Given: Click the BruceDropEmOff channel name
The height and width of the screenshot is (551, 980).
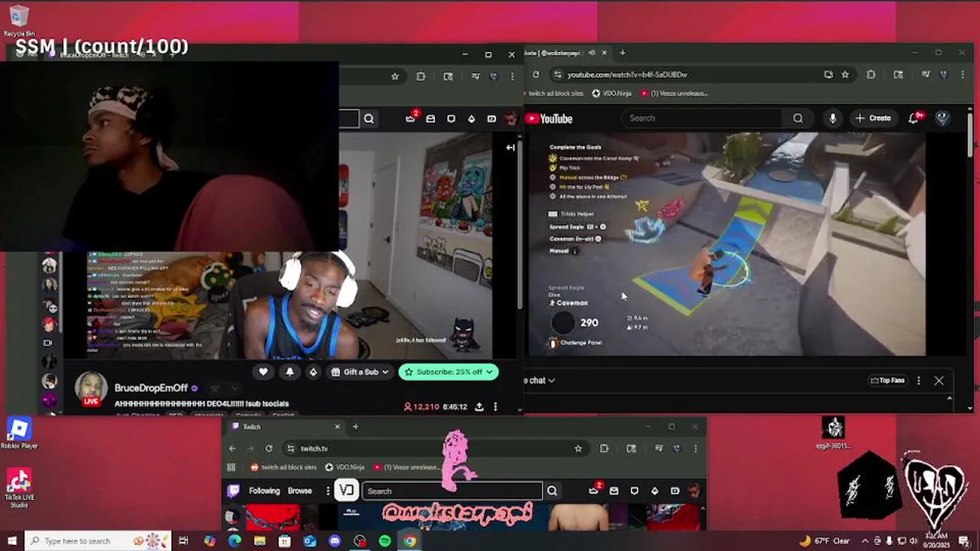Looking at the screenshot, I should tap(151, 388).
